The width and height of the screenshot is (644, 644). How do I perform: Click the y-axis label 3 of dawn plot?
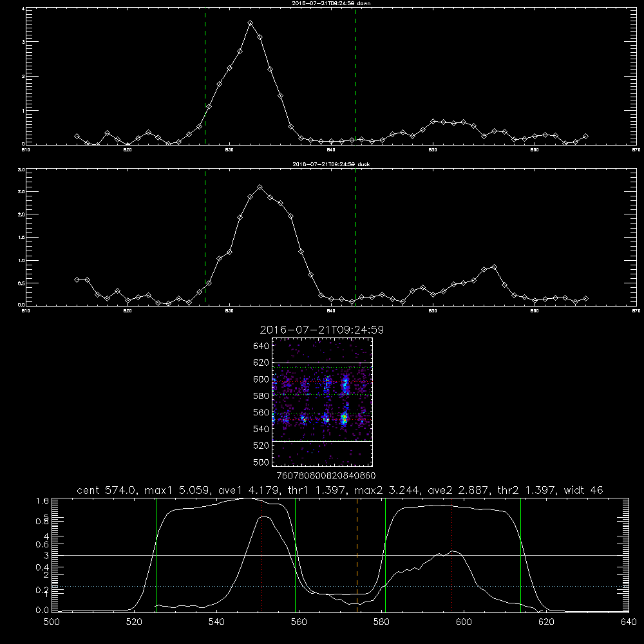tap(23, 42)
